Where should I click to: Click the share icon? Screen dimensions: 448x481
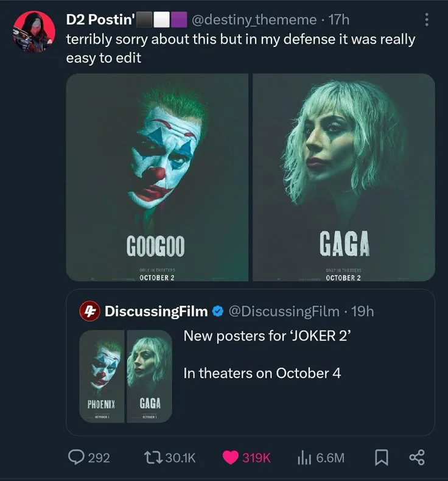(417, 457)
